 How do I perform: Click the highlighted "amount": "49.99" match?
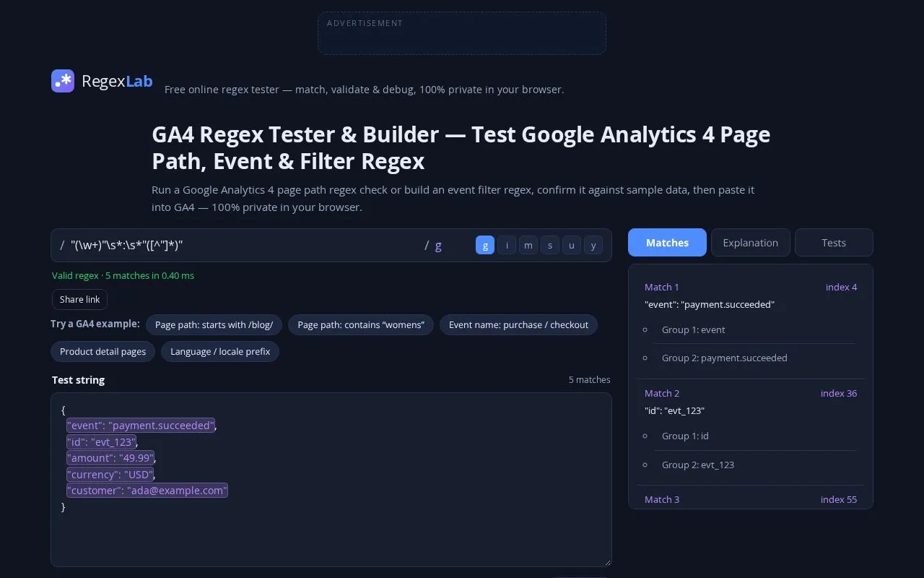[110, 458]
